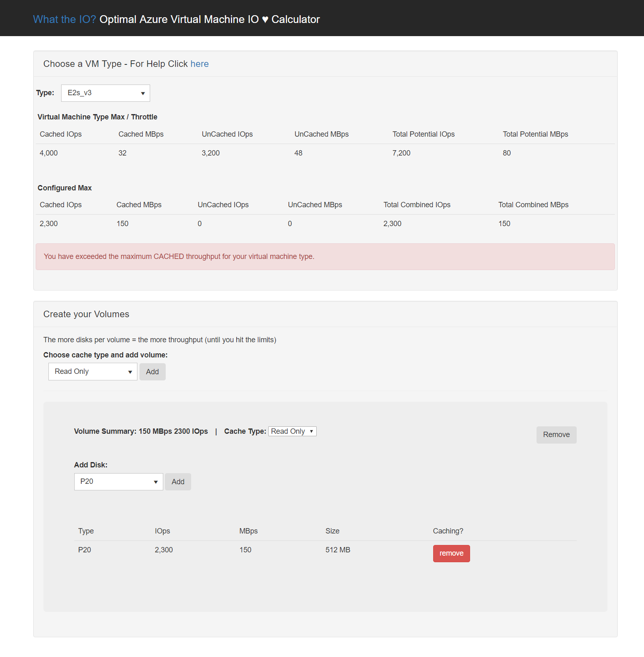
Task: Click the arrow on Add Disk selector
Action: (156, 482)
